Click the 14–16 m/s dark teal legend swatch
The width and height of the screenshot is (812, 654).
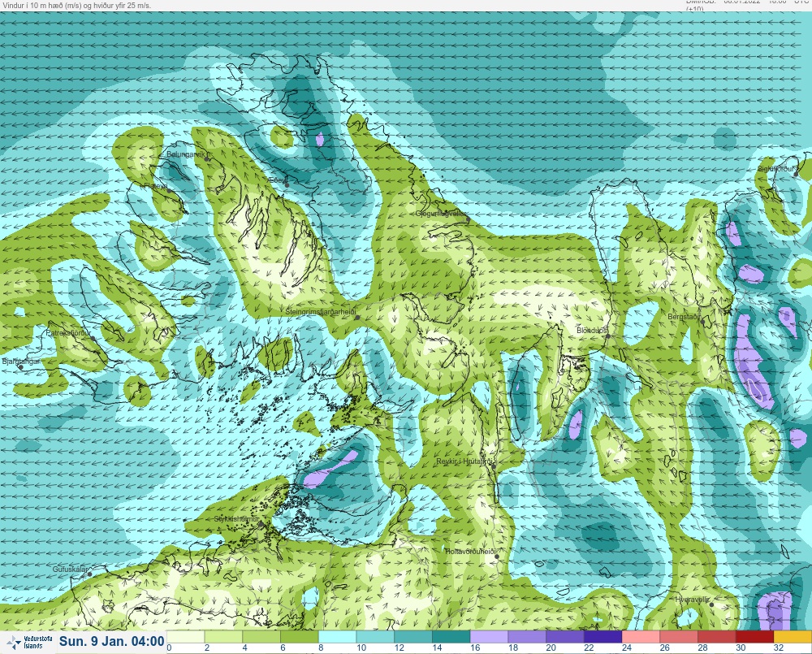tap(451, 636)
